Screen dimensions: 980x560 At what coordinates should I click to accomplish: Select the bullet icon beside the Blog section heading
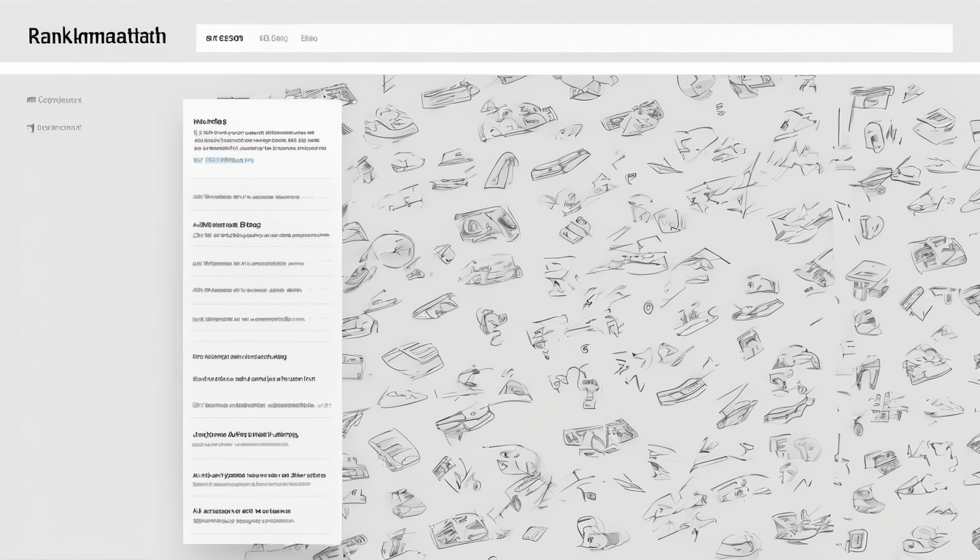click(195, 224)
